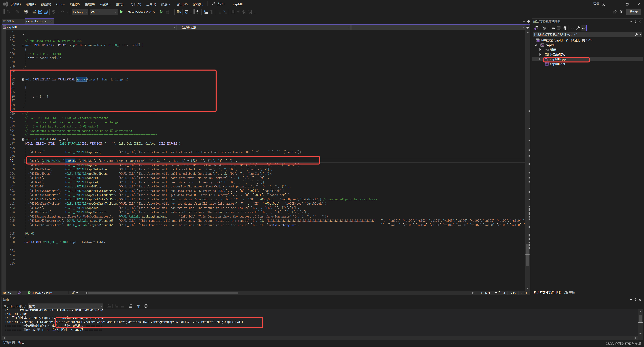This screenshot has height=347, width=644.
Task: Open the Win32 platform dropdown
Action: point(103,12)
